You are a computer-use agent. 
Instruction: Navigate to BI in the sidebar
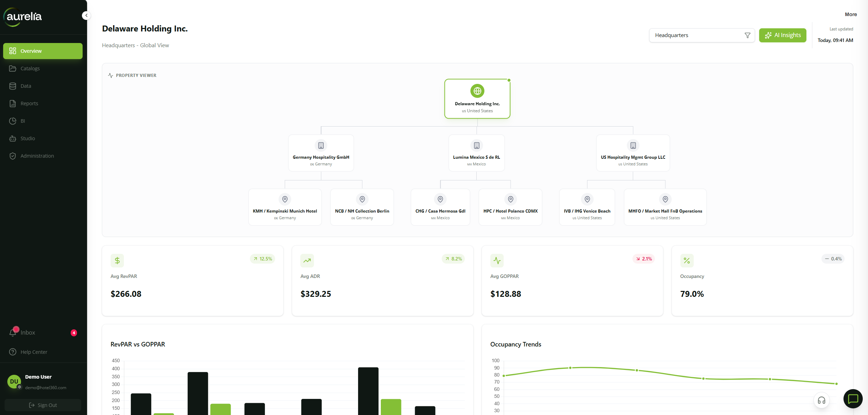point(43,121)
